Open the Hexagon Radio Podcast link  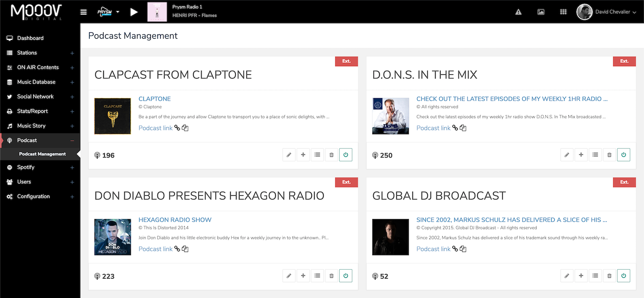[155, 249]
